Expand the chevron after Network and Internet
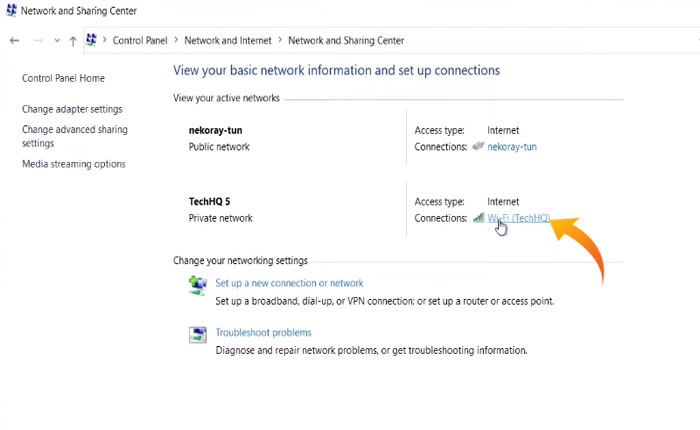Viewport: 700px width, 430px height. pyautogui.click(x=279, y=41)
